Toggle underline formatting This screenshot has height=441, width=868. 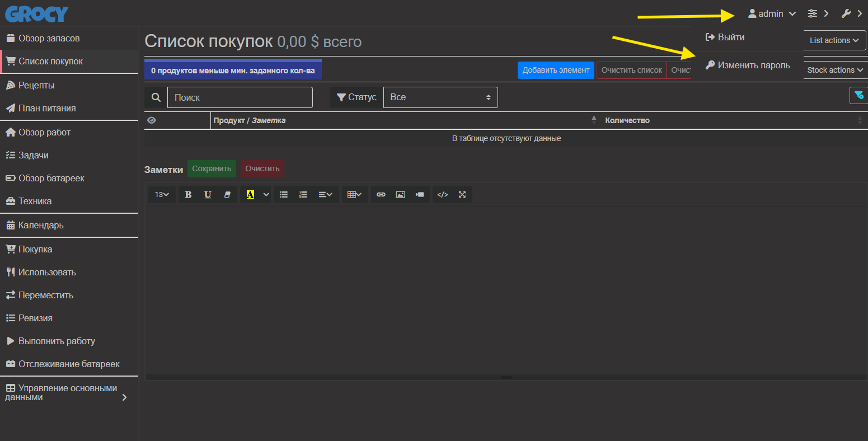tap(208, 194)
